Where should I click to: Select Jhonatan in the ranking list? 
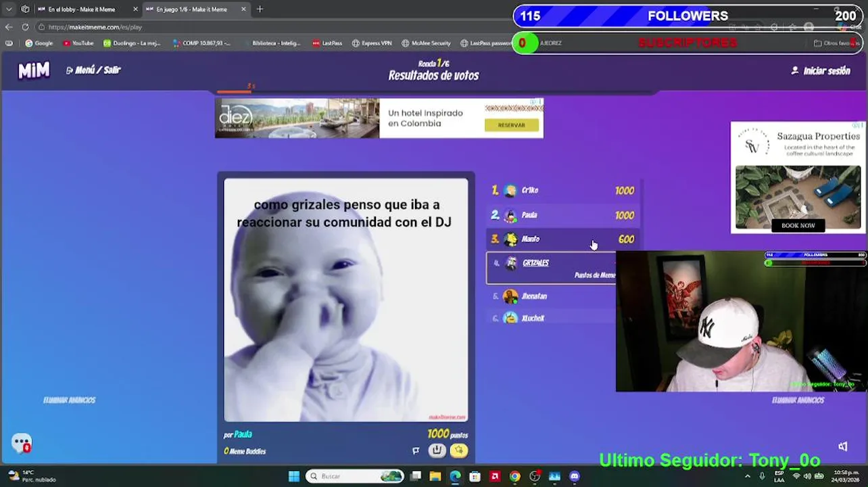coord(552,296)
